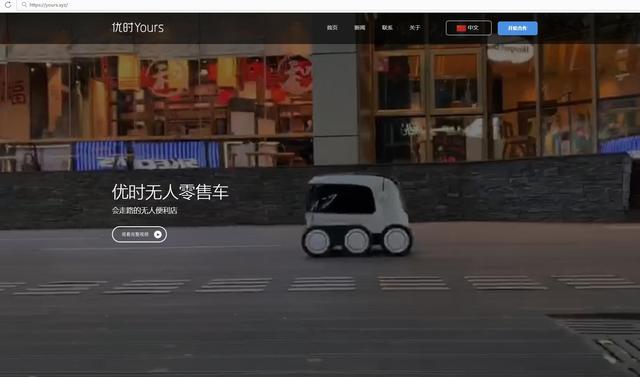Go to the 关于 about page
Screen dimensions: 640x377
415,28
